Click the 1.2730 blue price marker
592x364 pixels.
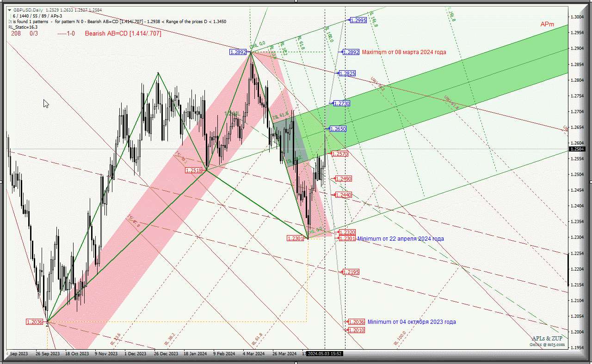click(x=341, y=103)
